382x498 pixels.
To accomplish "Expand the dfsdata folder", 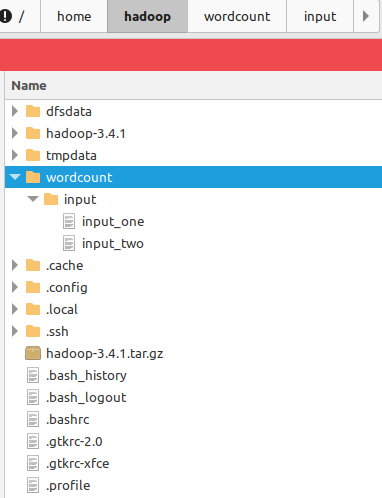I will pos(14,111).
